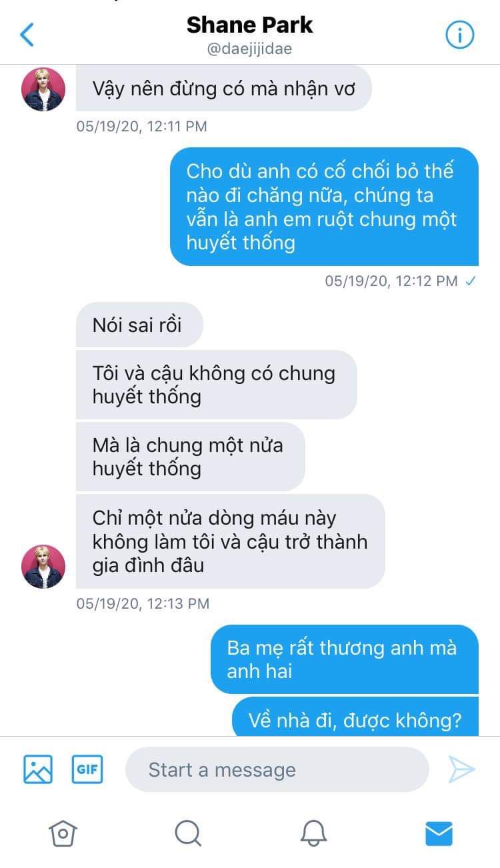Tap the @daejijidae handle
500x868 pixels.
[249, 49]
